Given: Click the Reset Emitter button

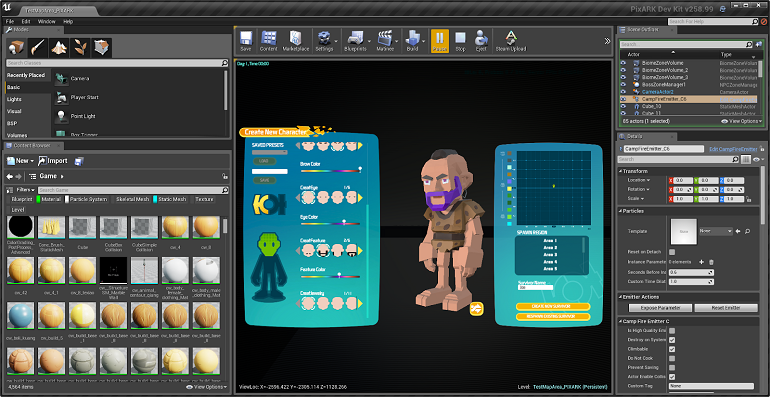Looking at the screenshot, I should click(x=727, y=308).
